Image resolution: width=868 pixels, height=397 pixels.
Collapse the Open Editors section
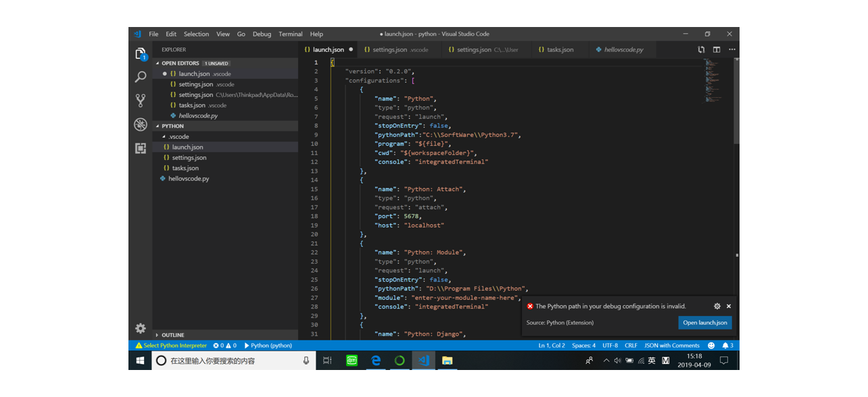(x=225, y=63)
